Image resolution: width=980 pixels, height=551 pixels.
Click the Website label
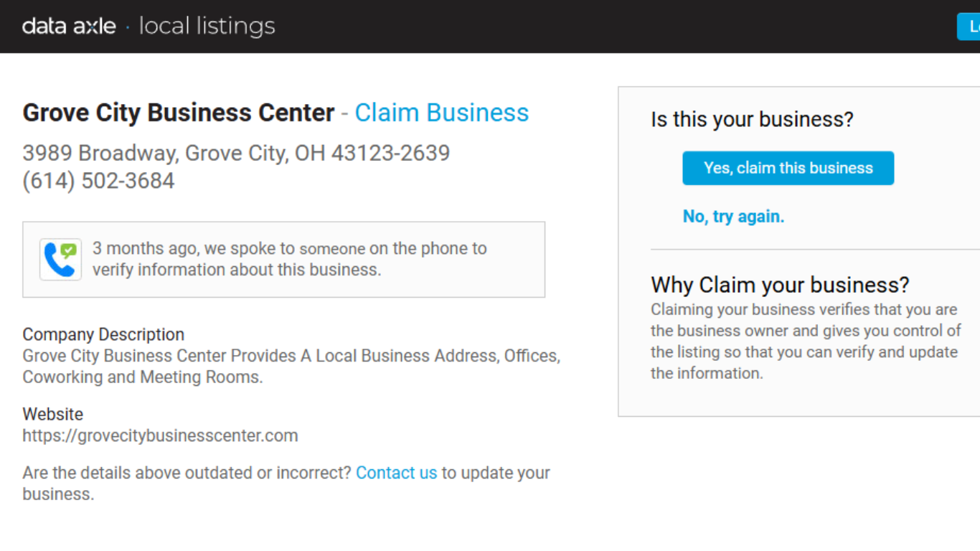pyautogui.click(x=52, y=414)
